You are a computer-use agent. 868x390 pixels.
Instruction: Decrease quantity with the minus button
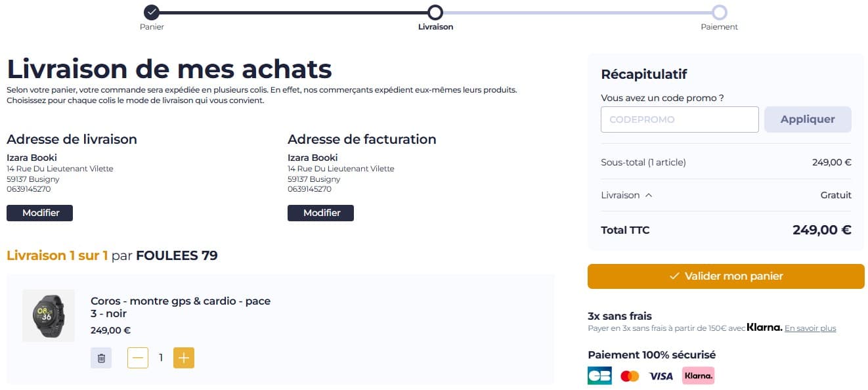(x=138, y=358)
